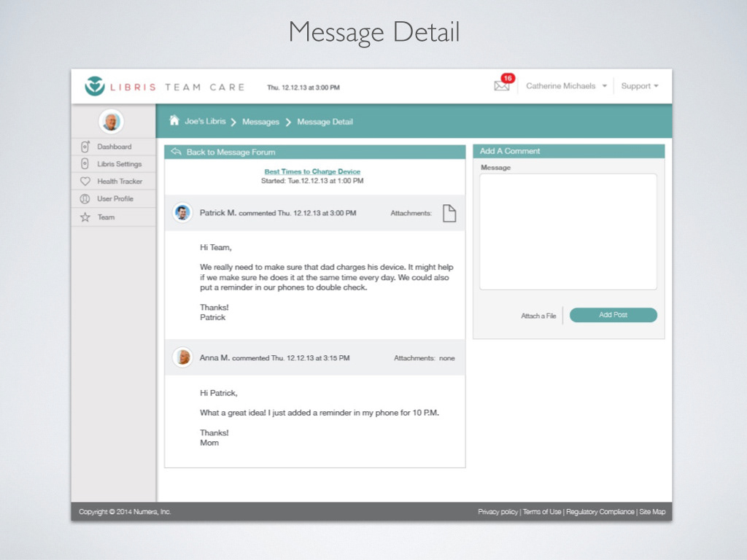Go to Messages breadcrumb
Image resolution: width=747 pixels, height=560 pixels.
coord(260,122)
